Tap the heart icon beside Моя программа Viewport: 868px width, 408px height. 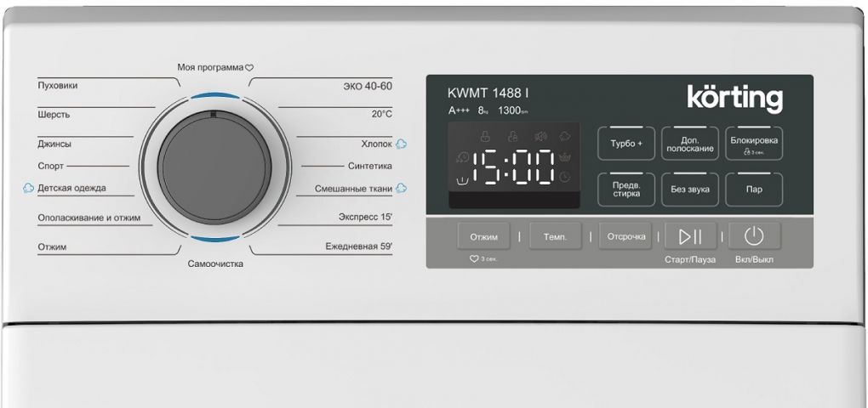click(250, 67)
